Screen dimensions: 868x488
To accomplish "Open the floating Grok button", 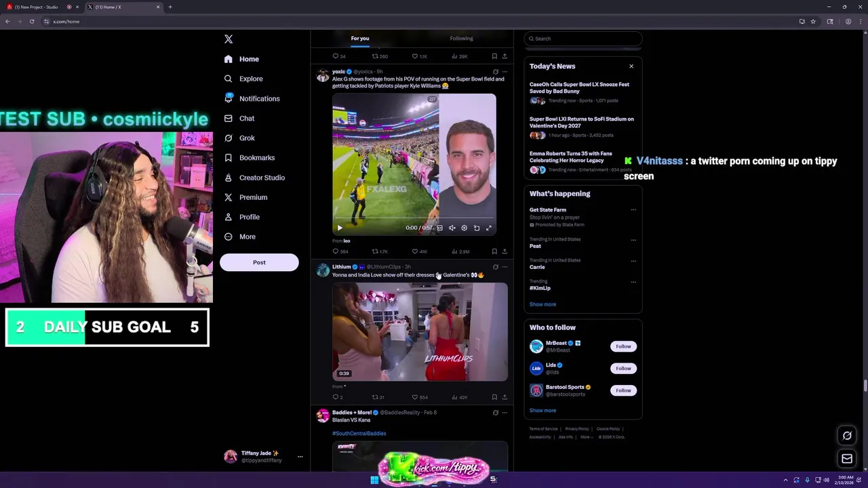I will [x=847, y=435].
